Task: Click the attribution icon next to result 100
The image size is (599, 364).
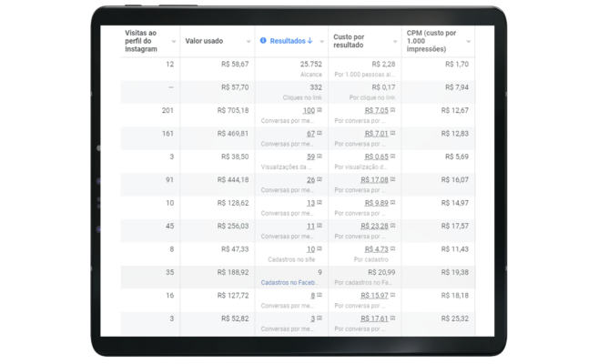Action: [x=320, y=110]
